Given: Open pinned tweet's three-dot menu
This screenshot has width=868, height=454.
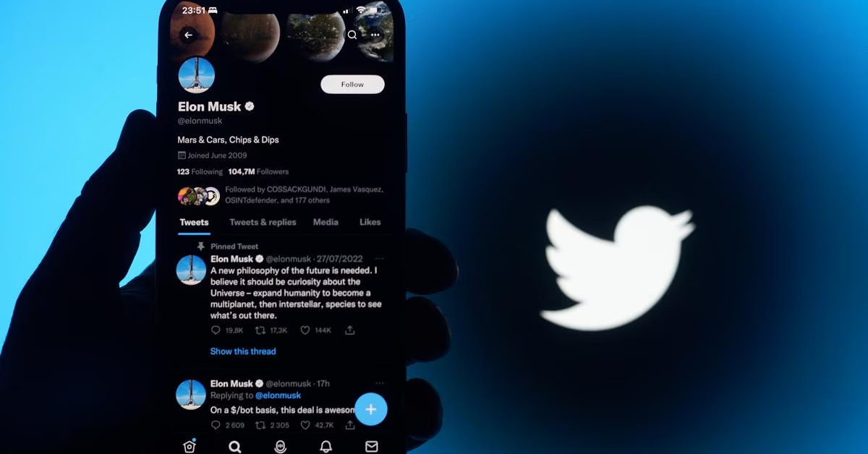Looking at the screenshot, I should (x=379, y=258).
